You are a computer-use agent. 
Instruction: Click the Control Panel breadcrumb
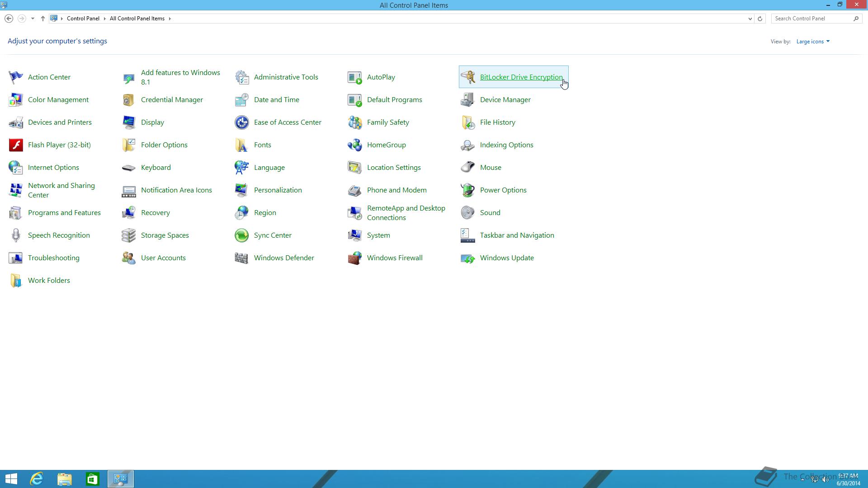coord(83,19)
